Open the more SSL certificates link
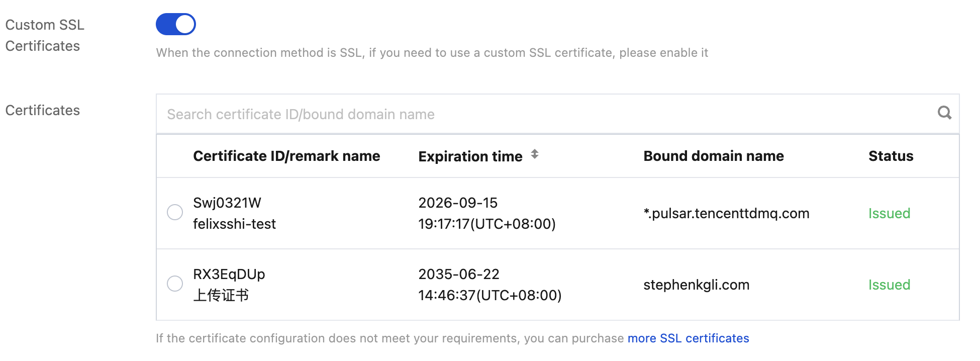Screen dimensions: 980x361 688,338
